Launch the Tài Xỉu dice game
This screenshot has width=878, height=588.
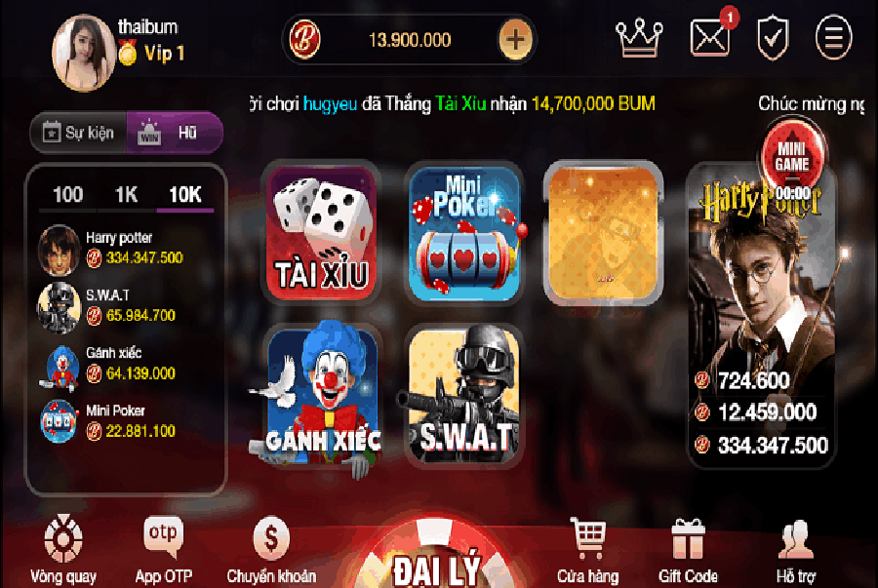[x=321, y=233]
